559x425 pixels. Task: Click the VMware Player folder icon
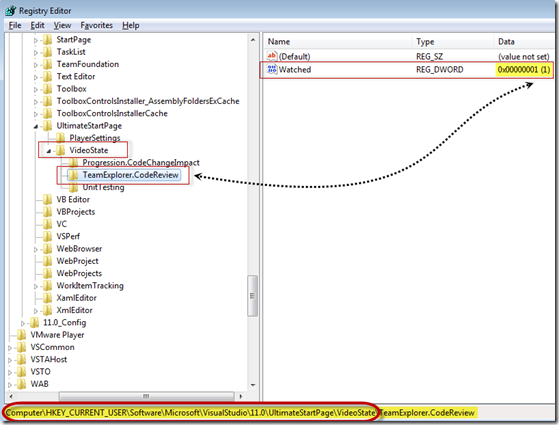pyautogui.click(x=22, y=335)
